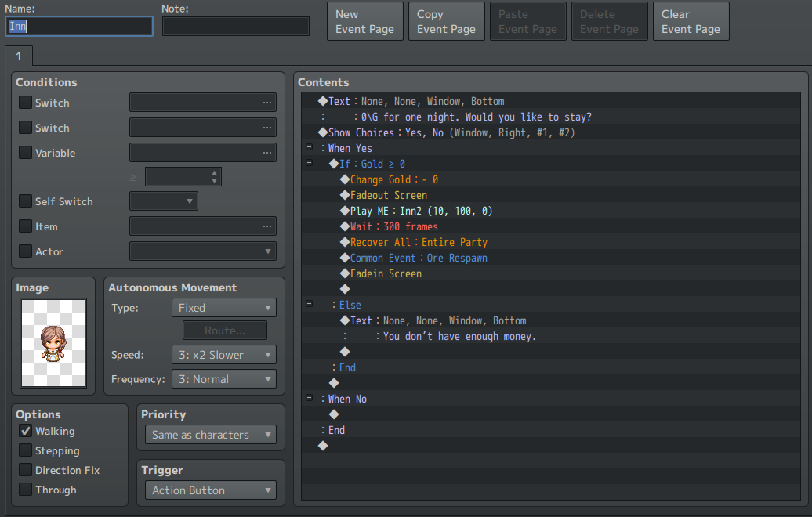Open the Speed dropdown showing x2 Slower
Image resolution: width=812 pixels, height=517 pixels.
coord(223,355)
